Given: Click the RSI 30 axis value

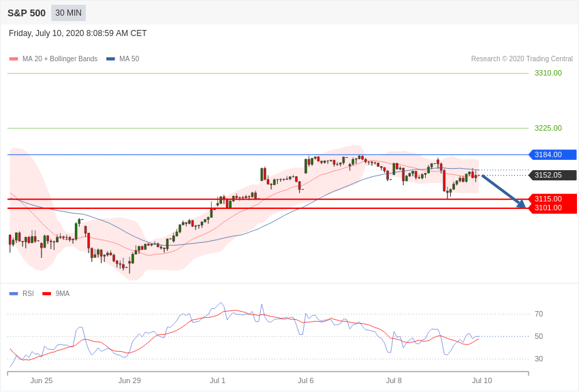Looking at the screenshot, I should 539,359.
